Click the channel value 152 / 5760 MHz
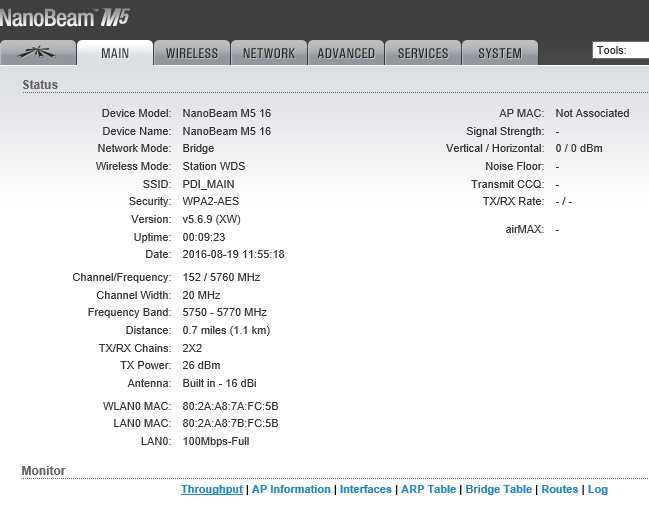 coord(221,277)
